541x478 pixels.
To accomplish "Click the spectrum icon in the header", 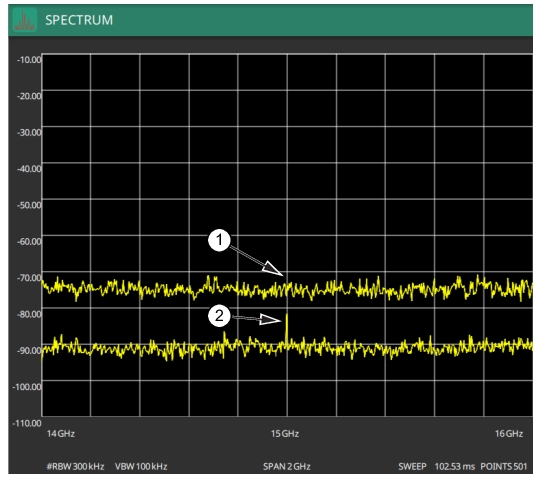I will 24,20.
